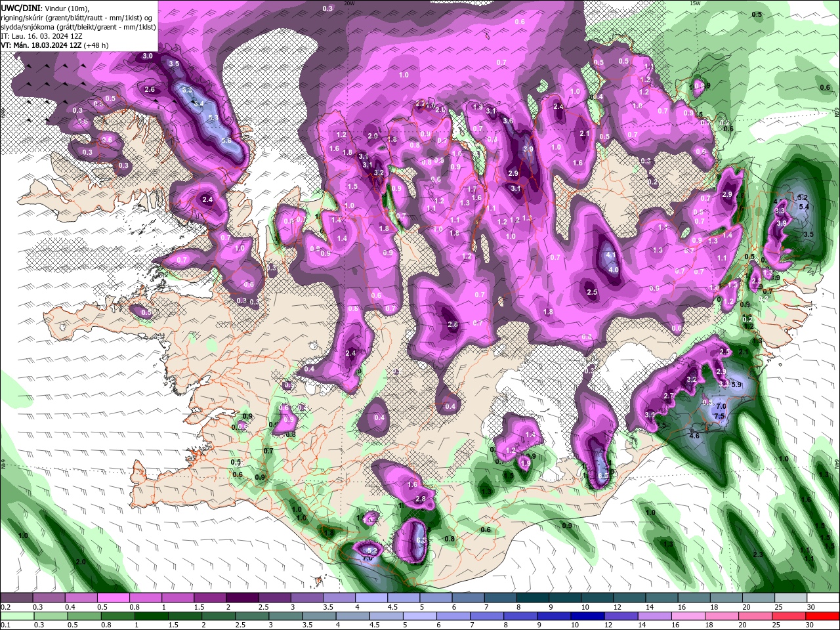Screen dimensions: 840x630
Task: Click the '5.9' precipitation value on the map
Action: pos(736,385)
